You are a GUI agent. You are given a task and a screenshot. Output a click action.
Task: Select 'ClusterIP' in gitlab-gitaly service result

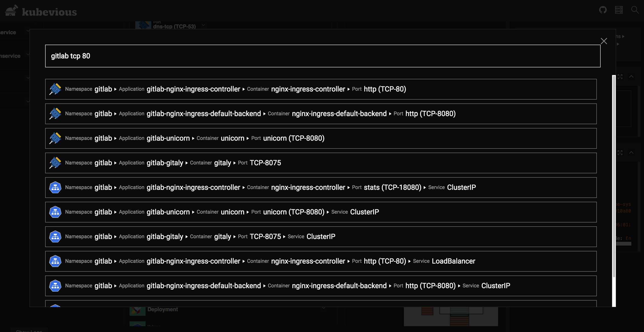pos(321,236)
